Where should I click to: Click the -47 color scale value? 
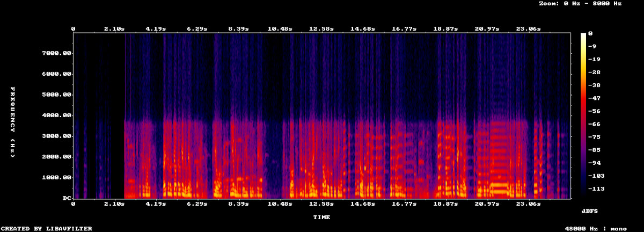tap(594, 98)
